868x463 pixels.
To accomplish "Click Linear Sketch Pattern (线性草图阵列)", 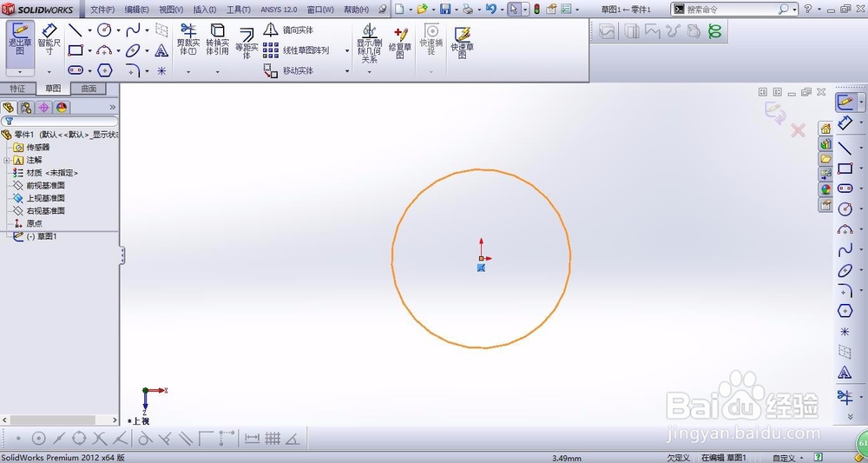I will coord(296,50).
